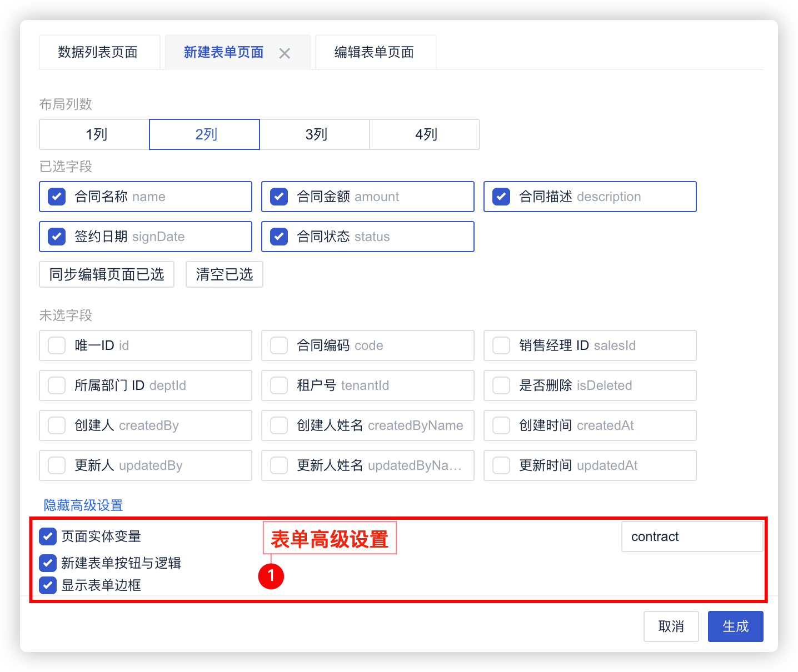The width and height of the screenshot is (798, 672).
Task: Click the 生成 button to generate
Action: 735,626
